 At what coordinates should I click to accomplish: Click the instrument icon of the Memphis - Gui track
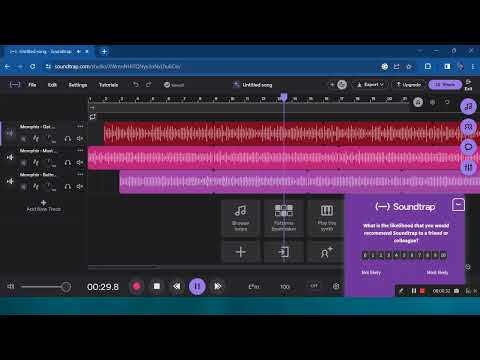click(10, 133)
